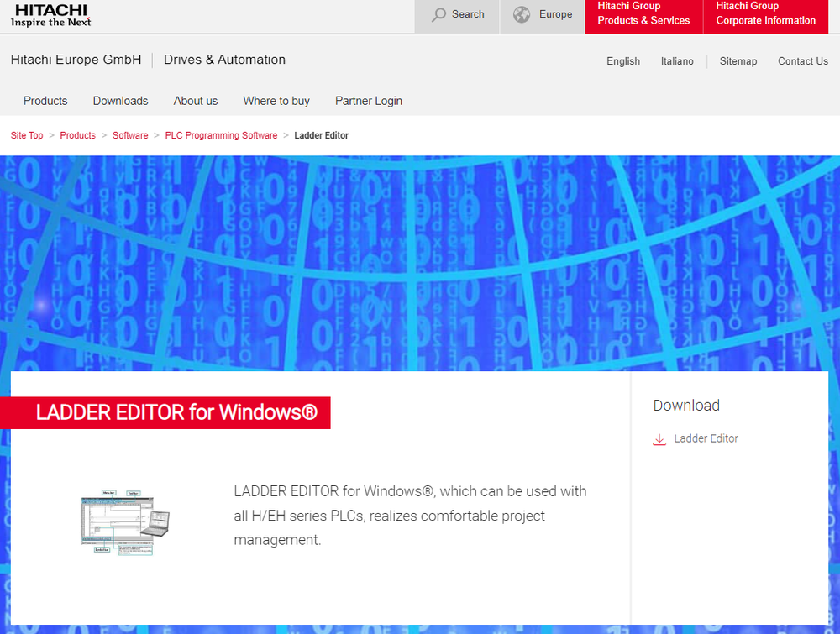Visit Hitachi Group Products & Services

click(643, 13)
